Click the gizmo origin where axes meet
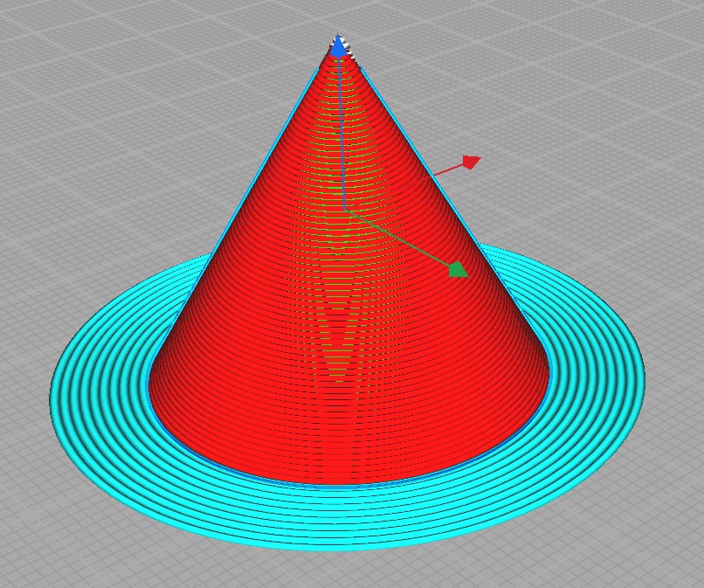The height and width of the screenshot is (588, 704). point(345,210)
